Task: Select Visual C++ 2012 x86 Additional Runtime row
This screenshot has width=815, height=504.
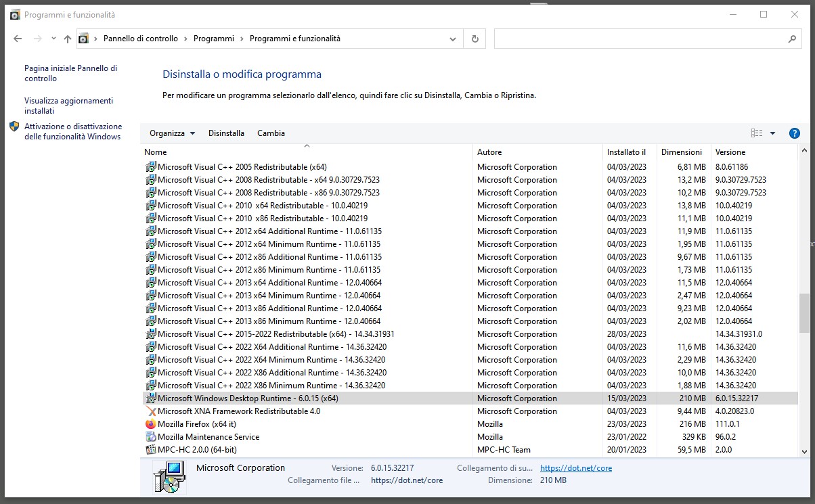Action: point(470,257)
